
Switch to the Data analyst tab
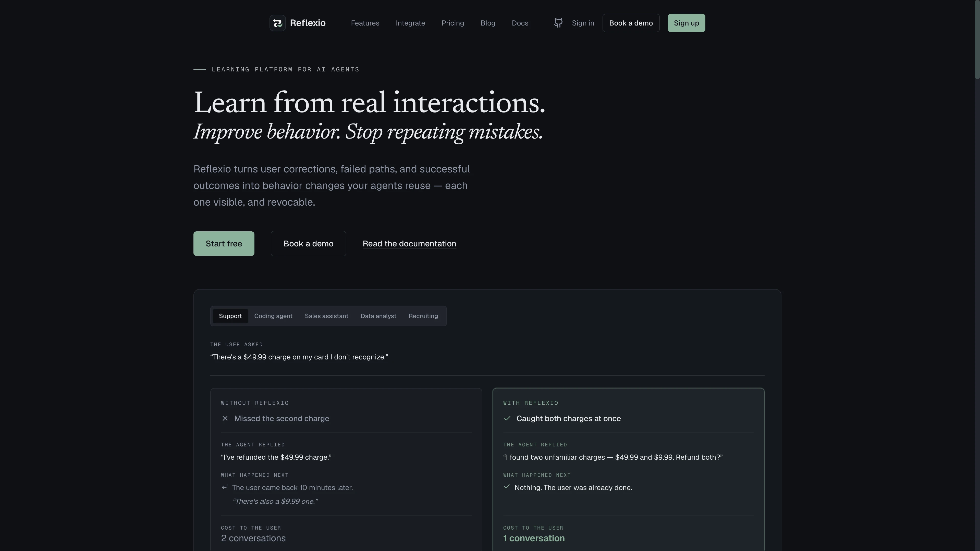point(378,316)
